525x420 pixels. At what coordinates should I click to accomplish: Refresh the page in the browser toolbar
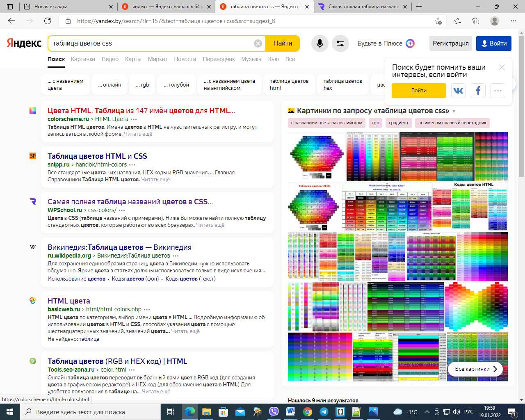[x=48, y=21]
